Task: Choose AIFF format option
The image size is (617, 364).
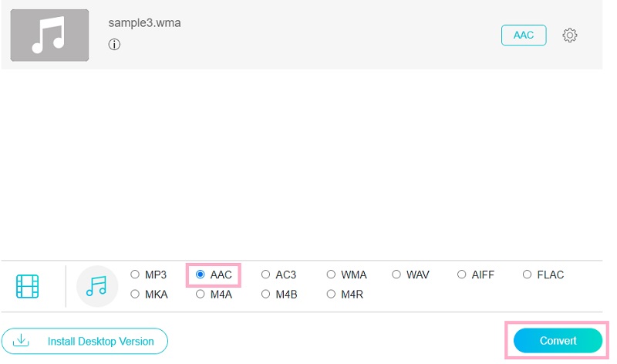Action: pos(462,275)
